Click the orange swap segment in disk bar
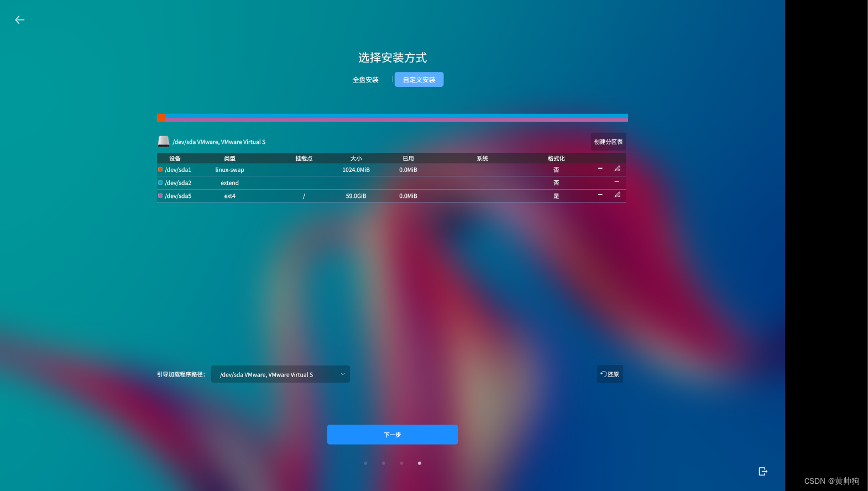Image resolution: width=868 pixels, height=491 pixels. click(161, 118)
